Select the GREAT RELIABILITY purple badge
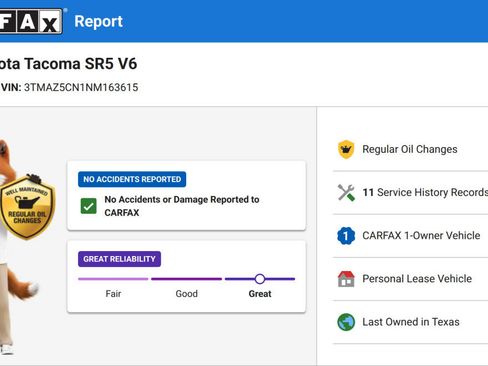Viewport: 488px width, 366px height. point(119,259)
